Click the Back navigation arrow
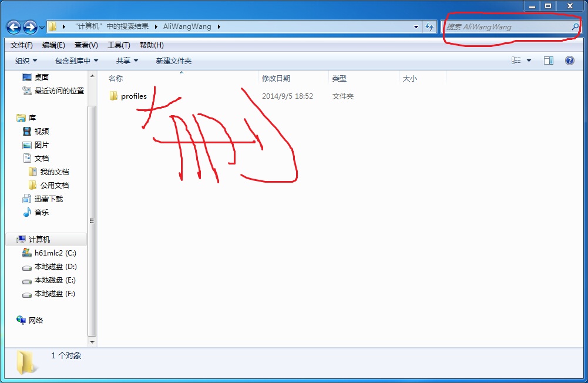 14,27
